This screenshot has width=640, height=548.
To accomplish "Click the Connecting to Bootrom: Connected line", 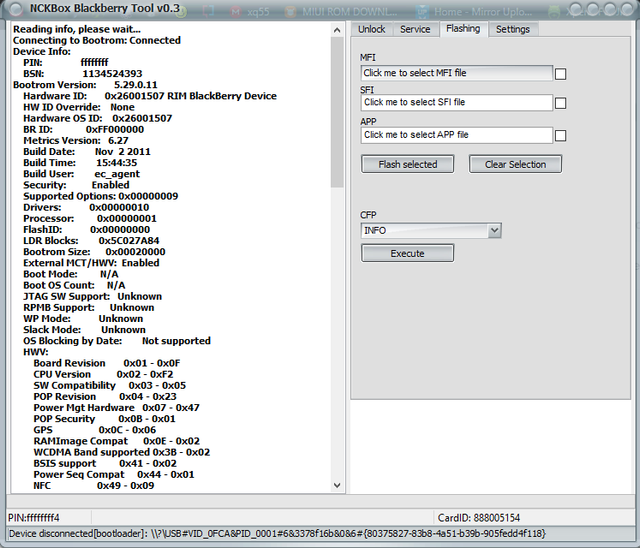I will tap(97, 40).
